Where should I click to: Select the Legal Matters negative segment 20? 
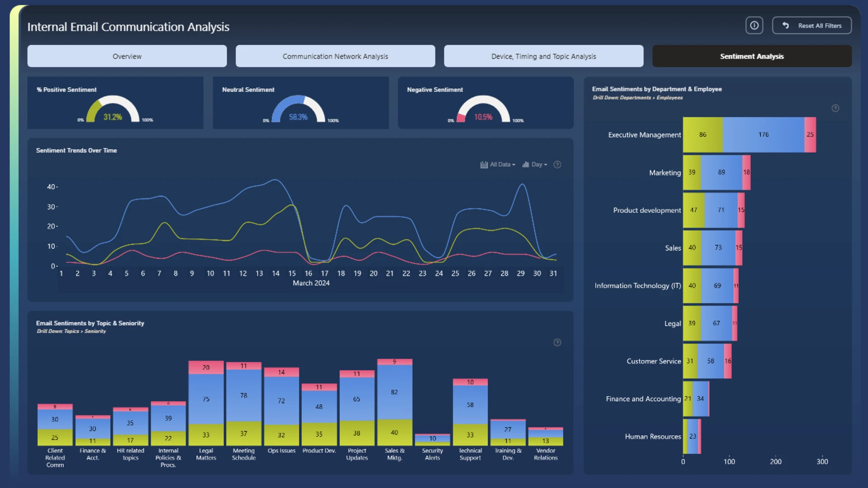206,367
